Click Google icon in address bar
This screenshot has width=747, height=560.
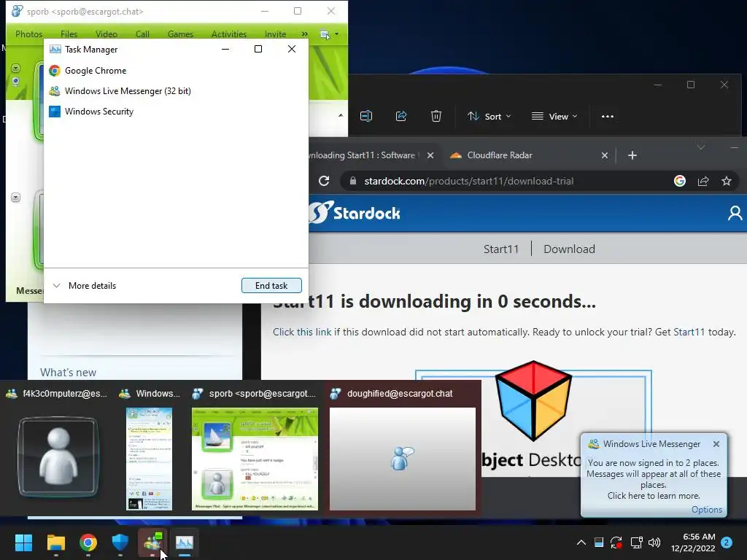pos(680,181)
